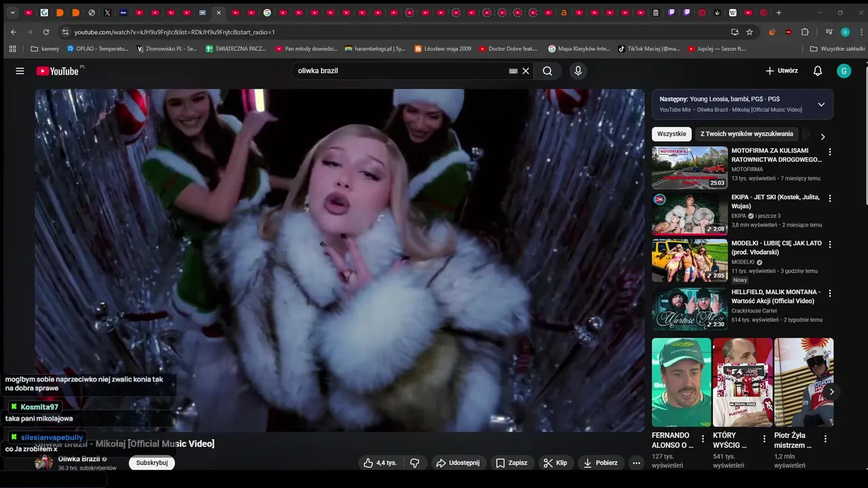Open options for FERNANDO ALONSO short

point(703,439)
